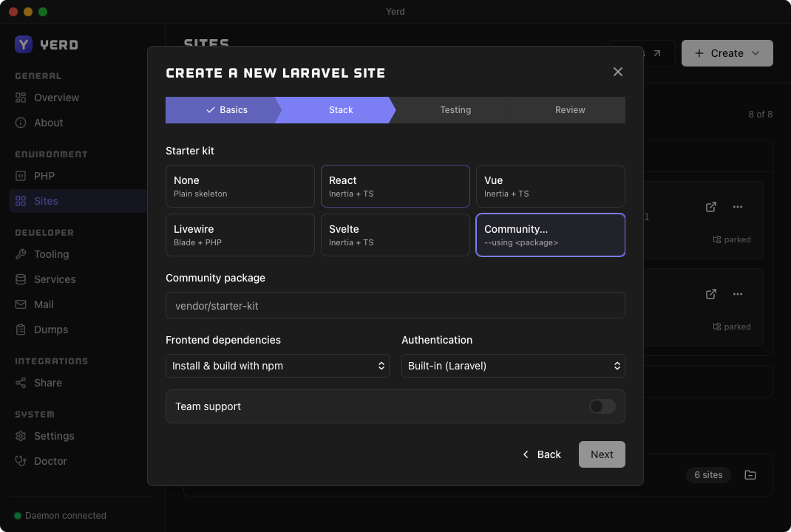The image size is (791, 532).
Task: Click the Community package label
Action: [215, 278]
